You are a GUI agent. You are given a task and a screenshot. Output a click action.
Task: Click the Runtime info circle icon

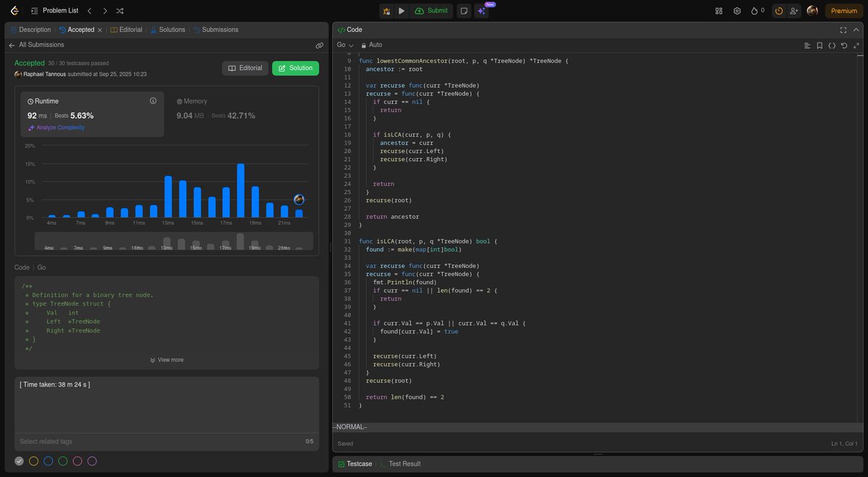pos(153,100)
